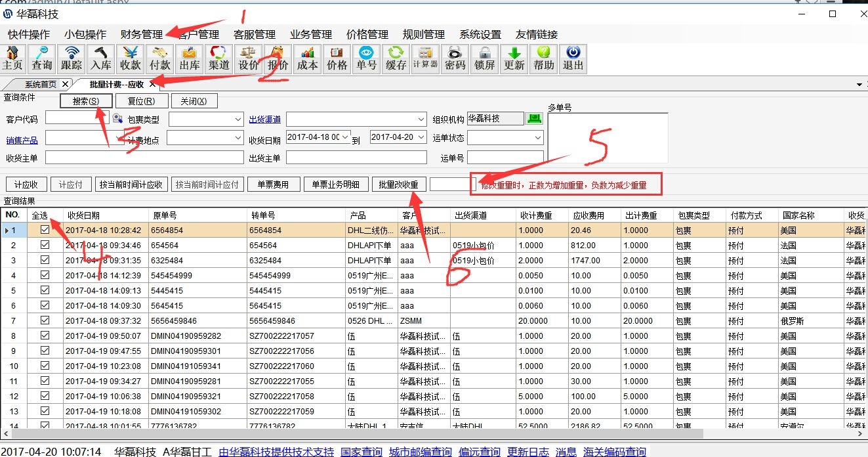Click the 入库 warehouse-in icon
Viewport: 868px width, 457px height.
pyautogui.click(x=101, y=58)
